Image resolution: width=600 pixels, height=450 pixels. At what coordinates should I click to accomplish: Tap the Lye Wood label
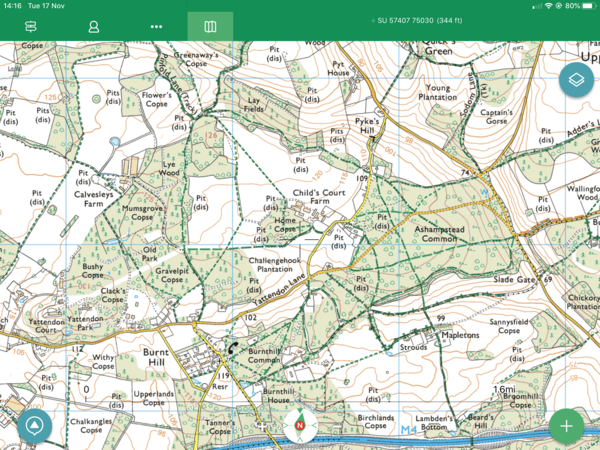click(169, 169)
